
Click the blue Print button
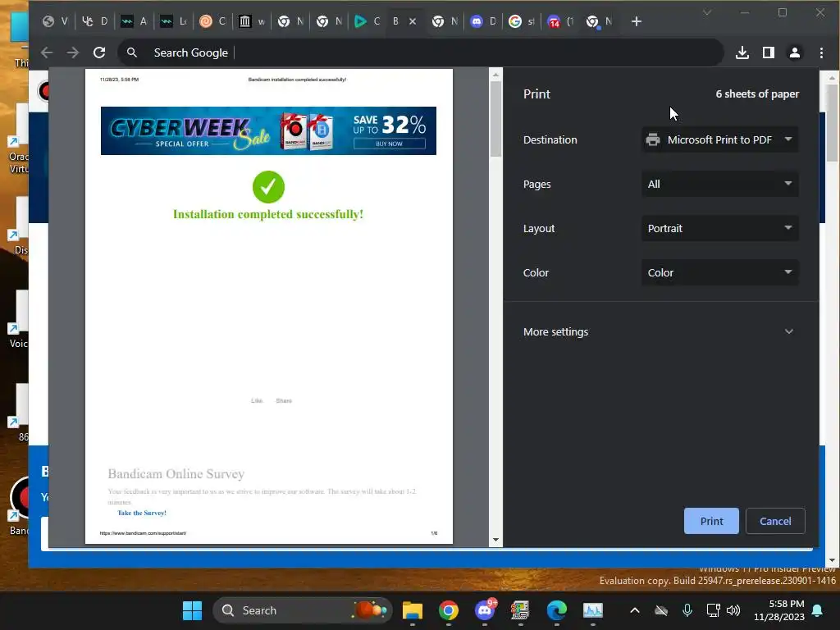coord(711,521)
